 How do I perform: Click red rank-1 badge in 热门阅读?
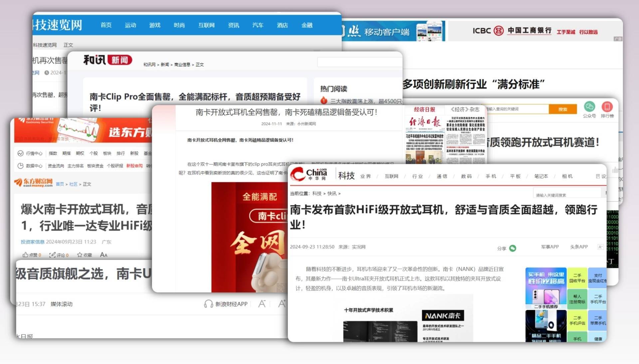pos(323,100)
